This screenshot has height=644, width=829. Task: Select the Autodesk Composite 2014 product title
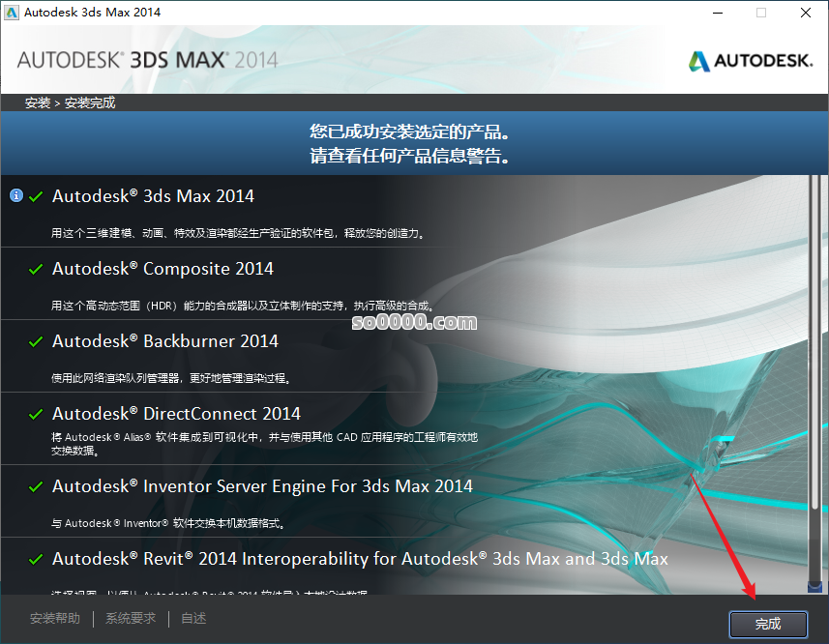pos(163,269)
